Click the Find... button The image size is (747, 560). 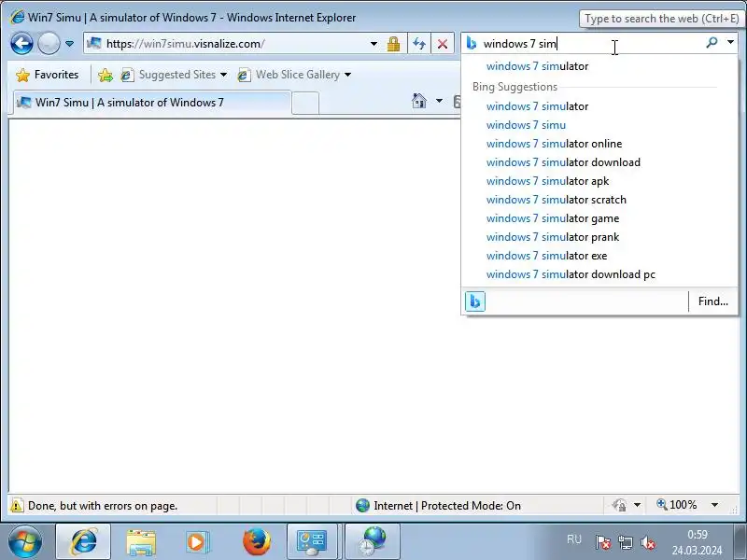tap(712, 301)
